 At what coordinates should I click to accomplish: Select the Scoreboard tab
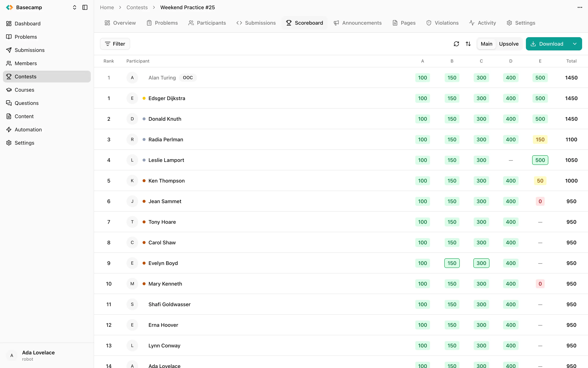coord(304,23)
